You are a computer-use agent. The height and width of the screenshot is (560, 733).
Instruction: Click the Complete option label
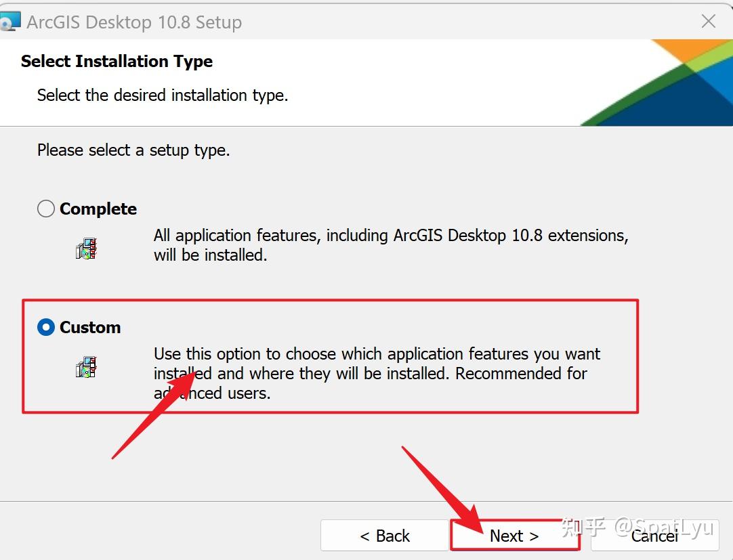tap(98, 209)
